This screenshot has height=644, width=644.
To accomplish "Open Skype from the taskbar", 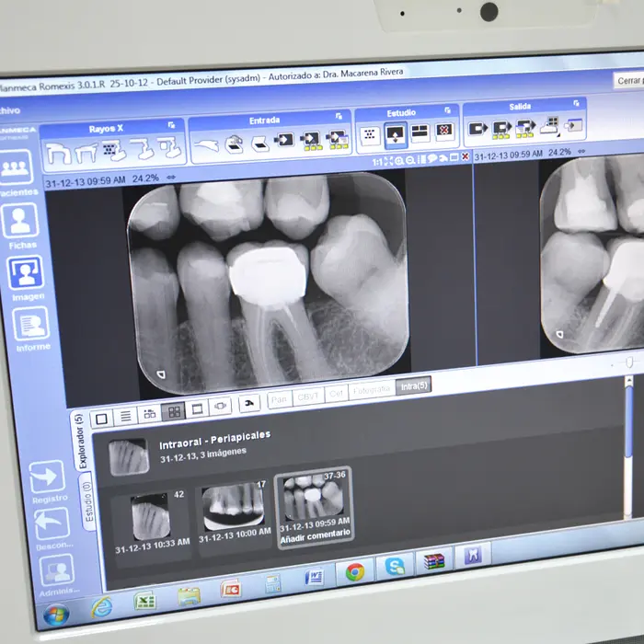I will click(x=395, y=567).
